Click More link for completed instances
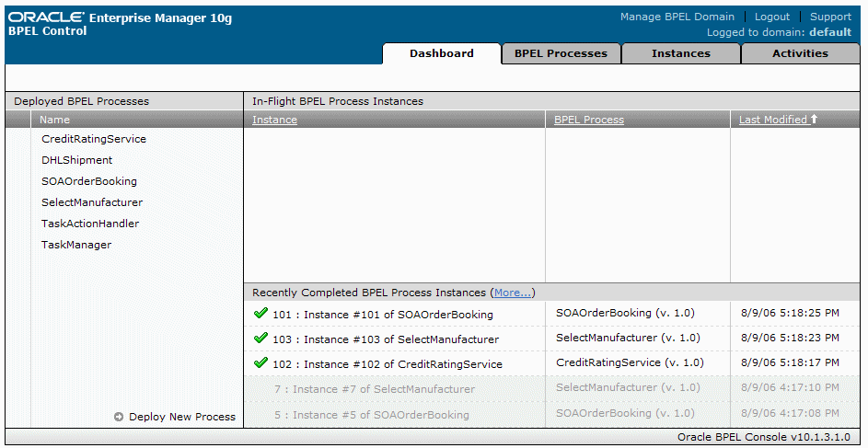868x448 pixels. (512, 293)
